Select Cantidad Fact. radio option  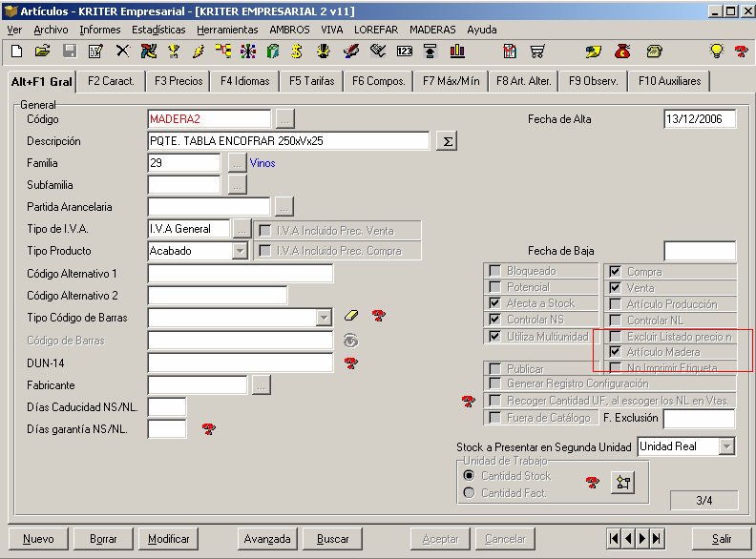click(x=469, y=493)
